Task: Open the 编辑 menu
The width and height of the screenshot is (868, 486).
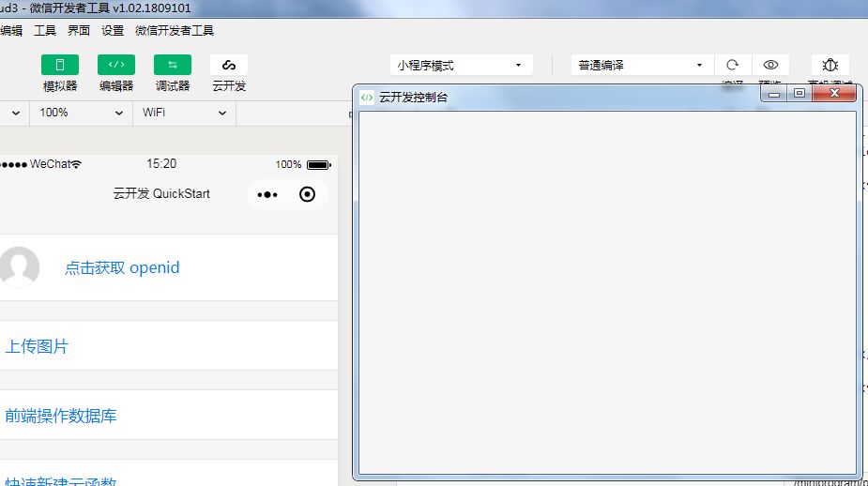Action: [11, 30]
